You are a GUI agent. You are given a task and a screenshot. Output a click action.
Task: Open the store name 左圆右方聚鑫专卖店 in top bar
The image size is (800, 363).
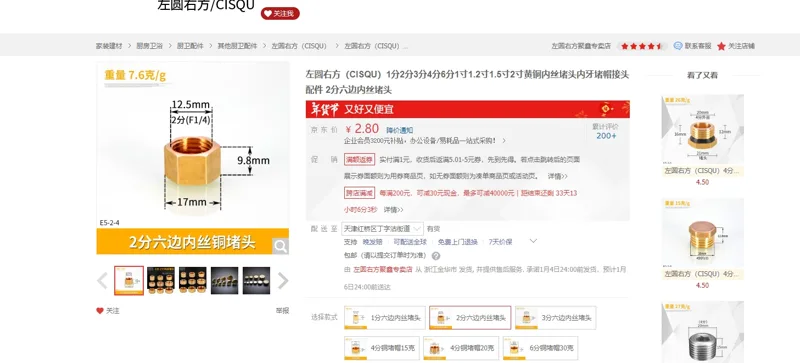click(x=581, y=46)
